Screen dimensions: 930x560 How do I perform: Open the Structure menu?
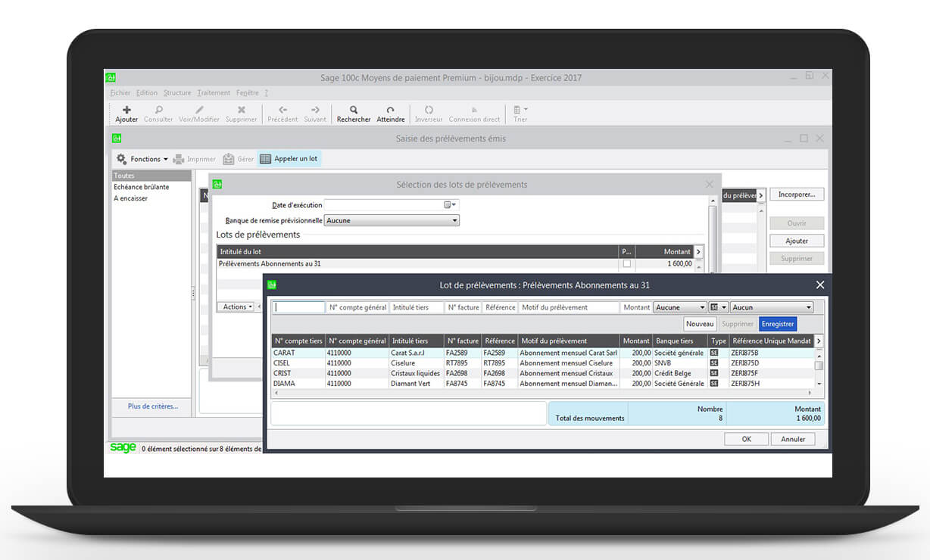(177, 93)
